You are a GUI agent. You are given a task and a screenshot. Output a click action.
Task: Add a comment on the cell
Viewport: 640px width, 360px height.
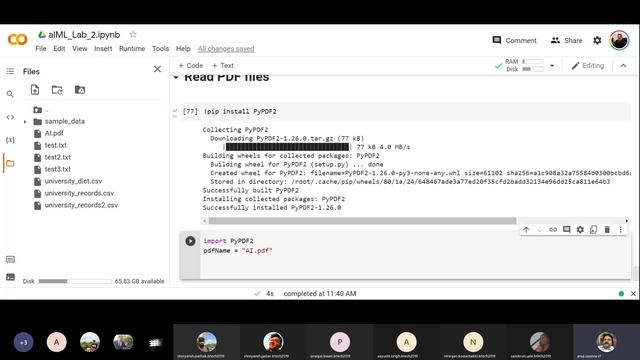[567, 230]
